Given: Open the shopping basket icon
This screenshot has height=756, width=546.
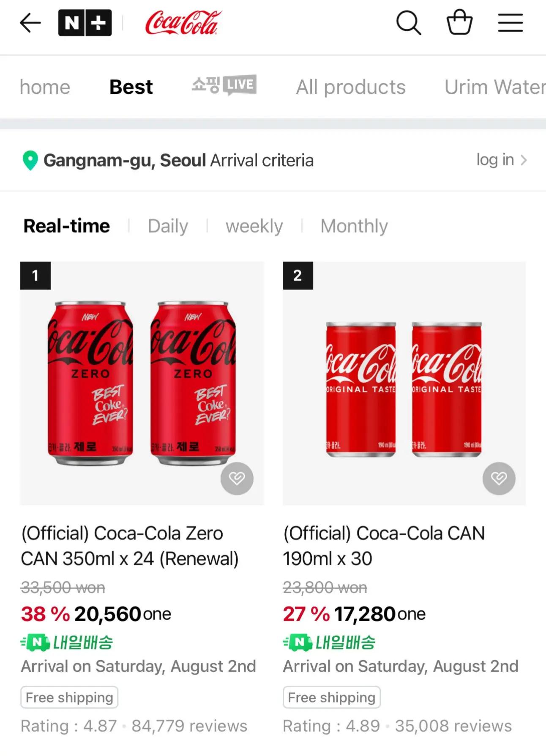Looking at the screenshot, I should pos(459,22).
